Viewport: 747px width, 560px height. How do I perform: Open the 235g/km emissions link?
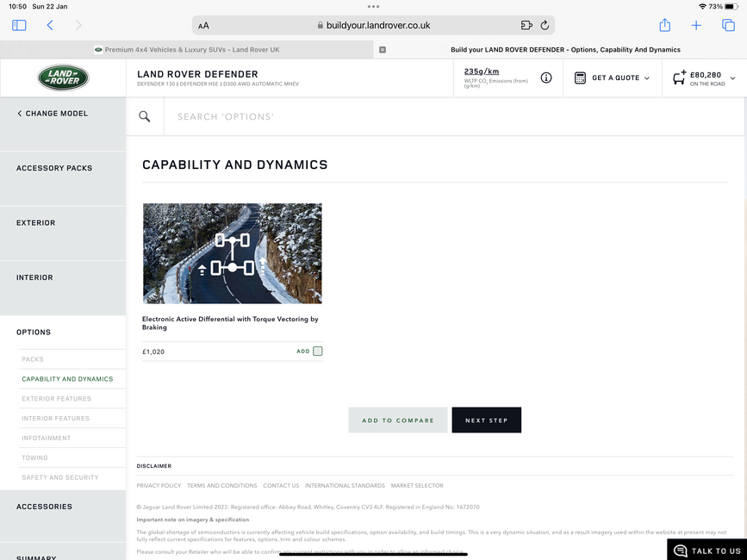(481, 72)
